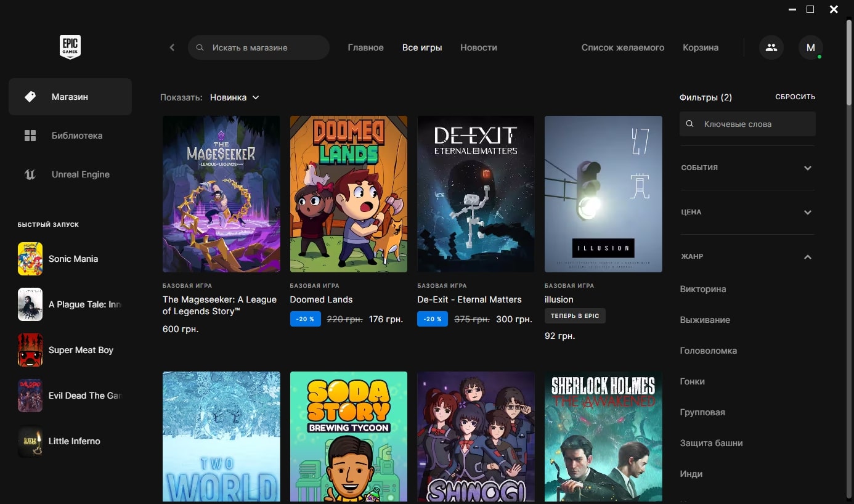Click the 176 грн. discounted price

tap(386, 319)
